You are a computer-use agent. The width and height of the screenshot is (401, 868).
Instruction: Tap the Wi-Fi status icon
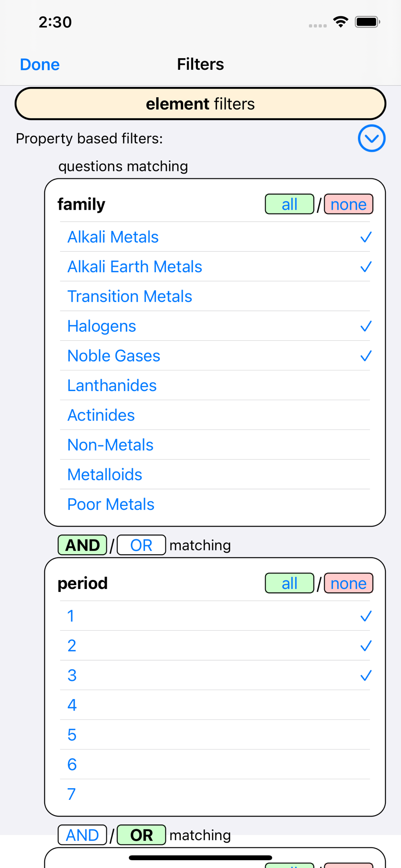coord(341,22)
